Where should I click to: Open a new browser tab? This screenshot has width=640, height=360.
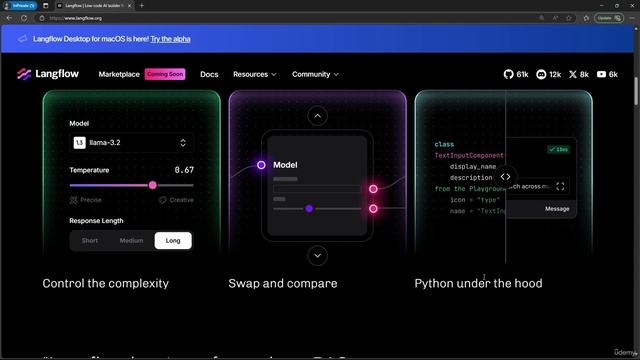coord(142,6)
